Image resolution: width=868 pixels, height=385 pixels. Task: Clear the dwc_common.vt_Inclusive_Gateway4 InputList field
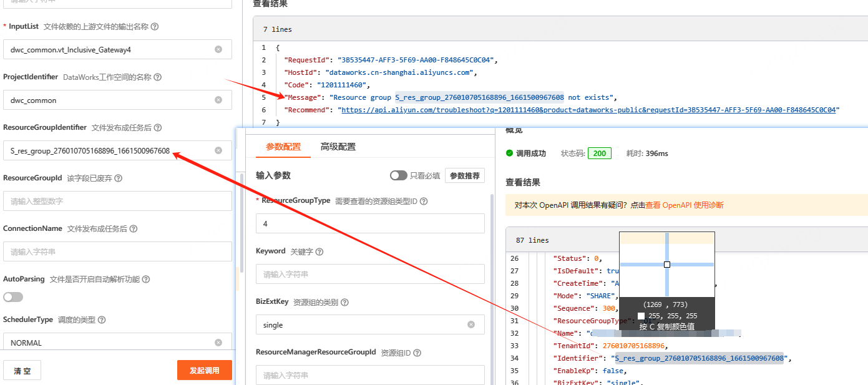[x=218, y=49]
